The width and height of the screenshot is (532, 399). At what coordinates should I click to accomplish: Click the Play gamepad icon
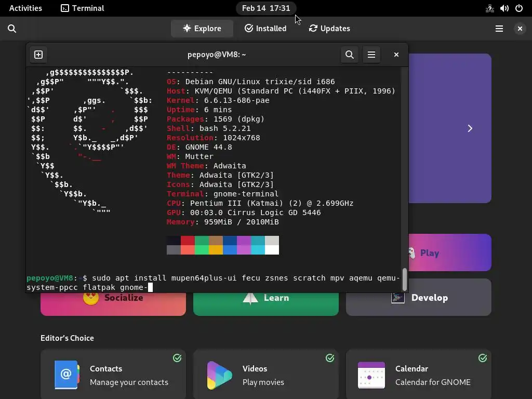(x=411, y=253)
